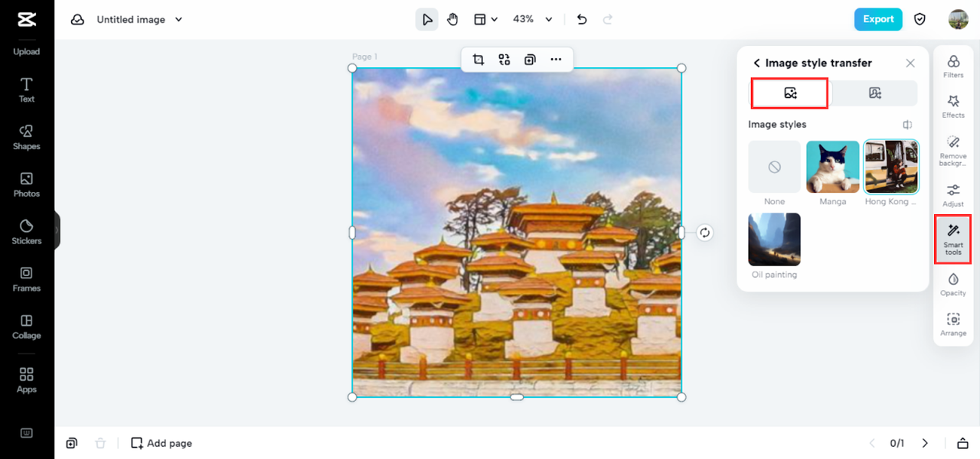Open the shield privacy icon

920,20
